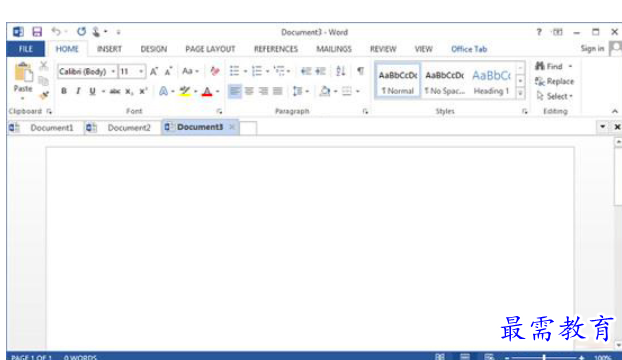Viewport: 622px width, 360px height.
Task: Click Select in Editing group
Action: (555, 96)
